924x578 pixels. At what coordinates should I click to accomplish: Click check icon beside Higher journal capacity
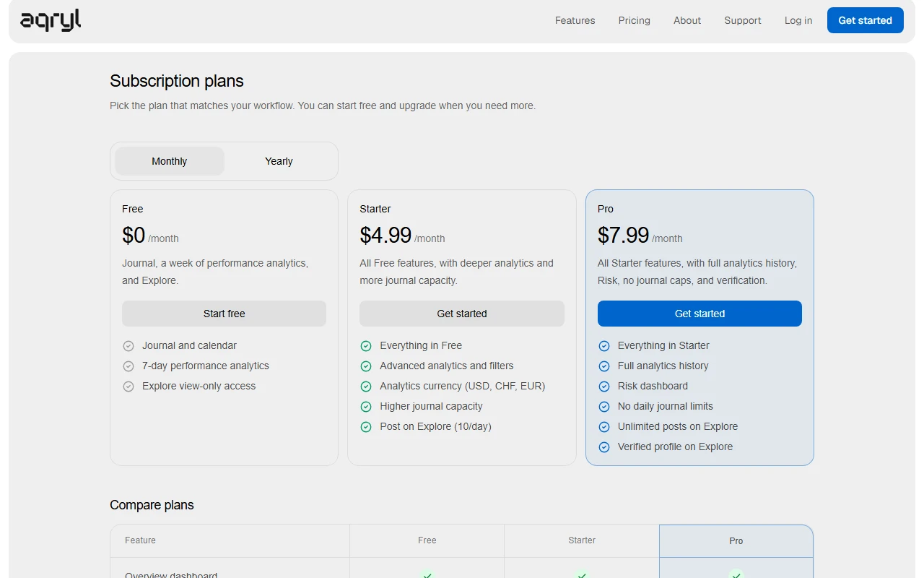point(366,407)
